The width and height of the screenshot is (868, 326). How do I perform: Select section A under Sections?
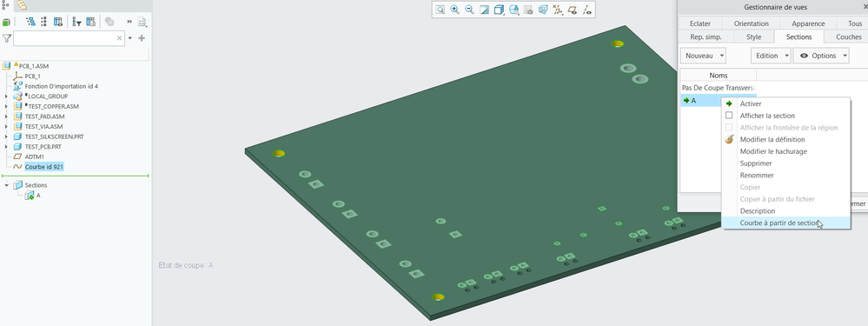click(38, 196)
